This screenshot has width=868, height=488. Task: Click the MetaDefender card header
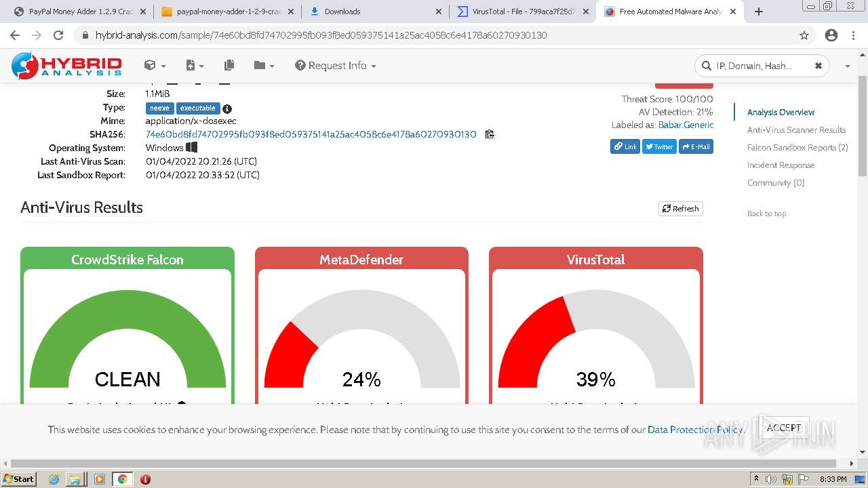[361, 259]
